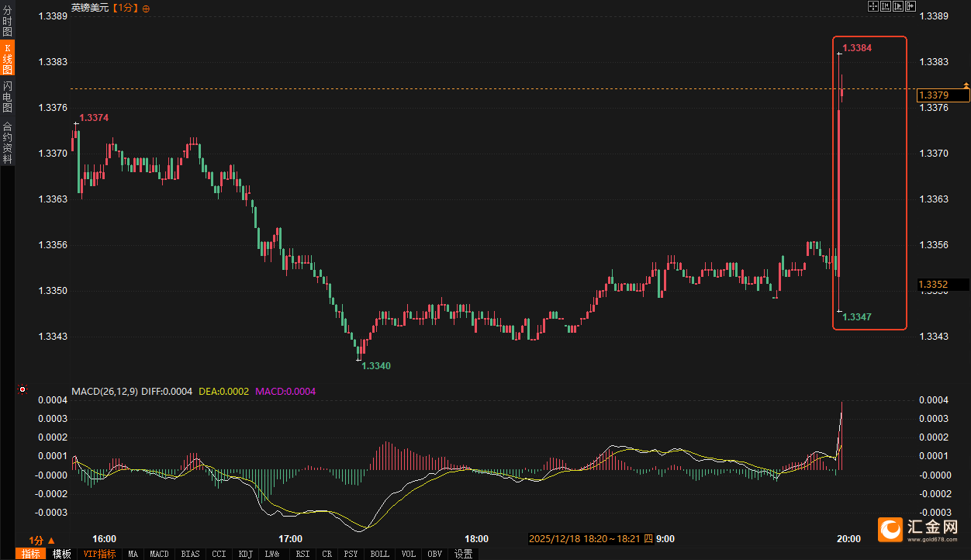Open the VIP指标 tab
Image resolution: width=971 pixels, height=560 pixels.
99,554
